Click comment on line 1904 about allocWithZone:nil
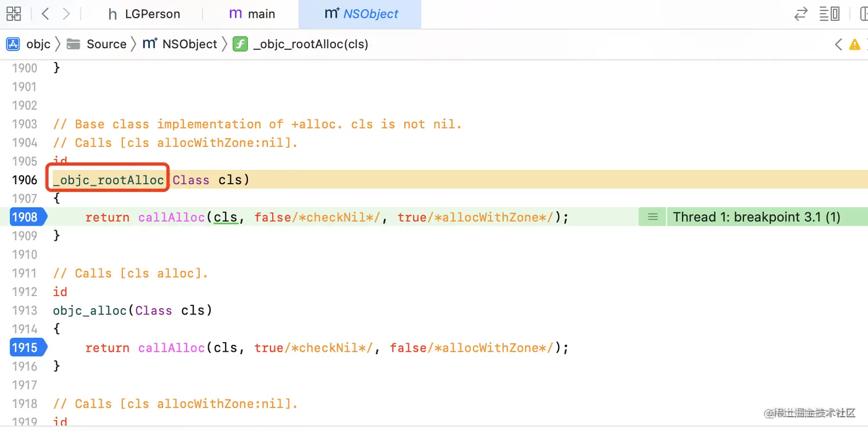The width and height of the screenshot is (868, 431). [176, 143]
